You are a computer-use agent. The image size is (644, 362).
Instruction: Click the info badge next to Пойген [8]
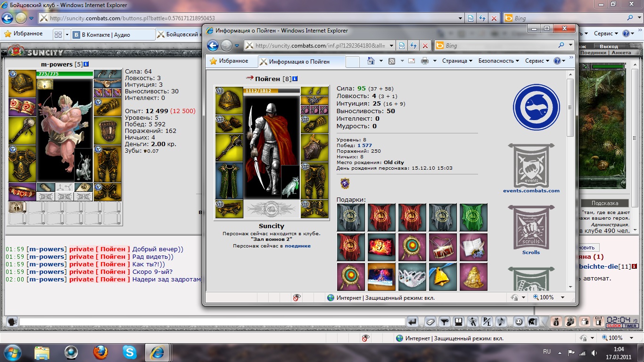point(295,79)
